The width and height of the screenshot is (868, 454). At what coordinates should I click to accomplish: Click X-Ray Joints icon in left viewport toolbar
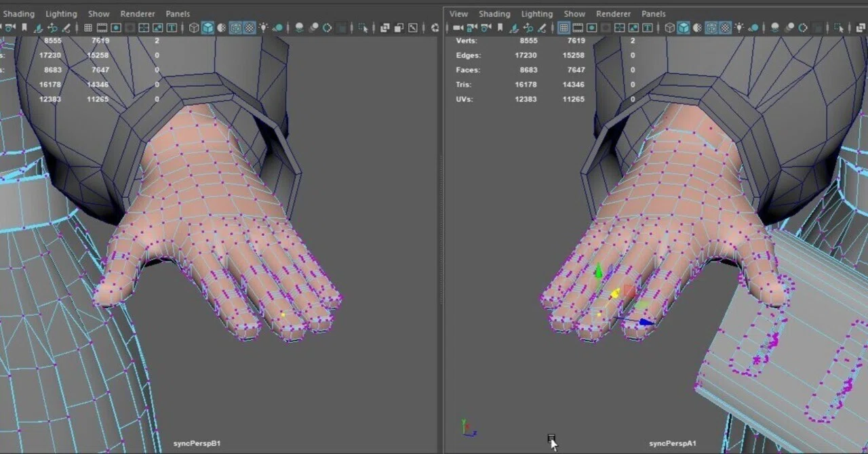(x=412, y=28)
